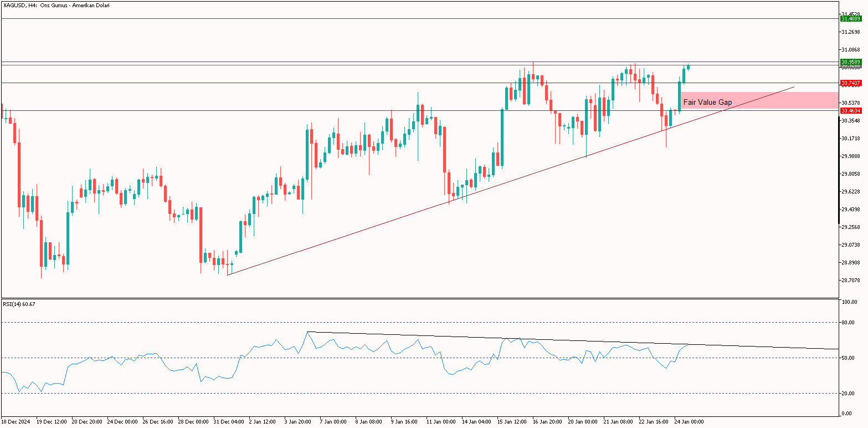Screen dimensions: 868x428
Task: Click the 16 Jan 20:00 time label
Action: point(548,421)
